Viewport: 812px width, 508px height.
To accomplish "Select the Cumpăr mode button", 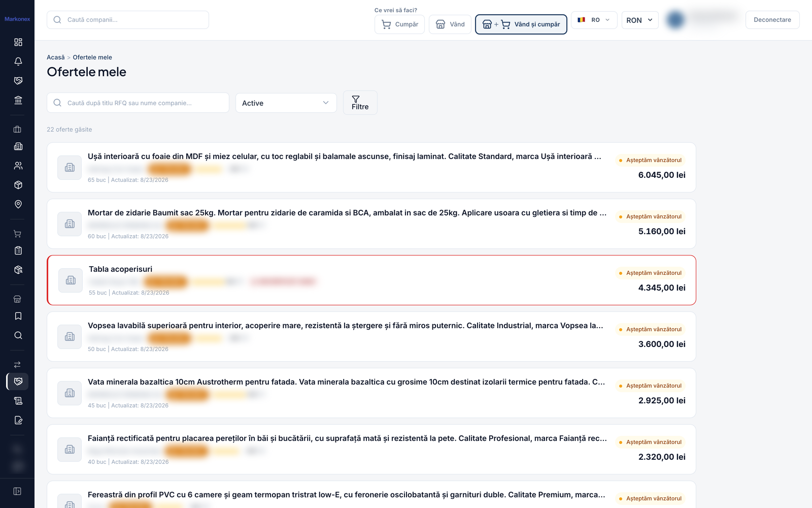I will (400, 24).
